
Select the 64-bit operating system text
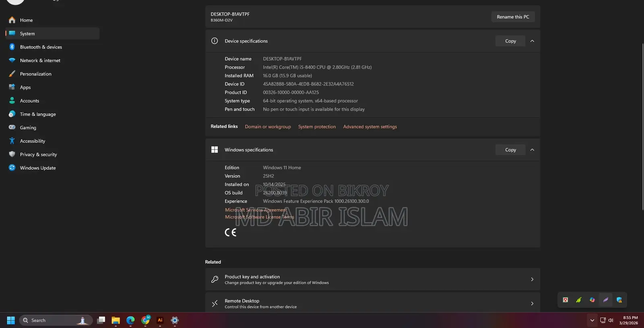coord(310,101)
